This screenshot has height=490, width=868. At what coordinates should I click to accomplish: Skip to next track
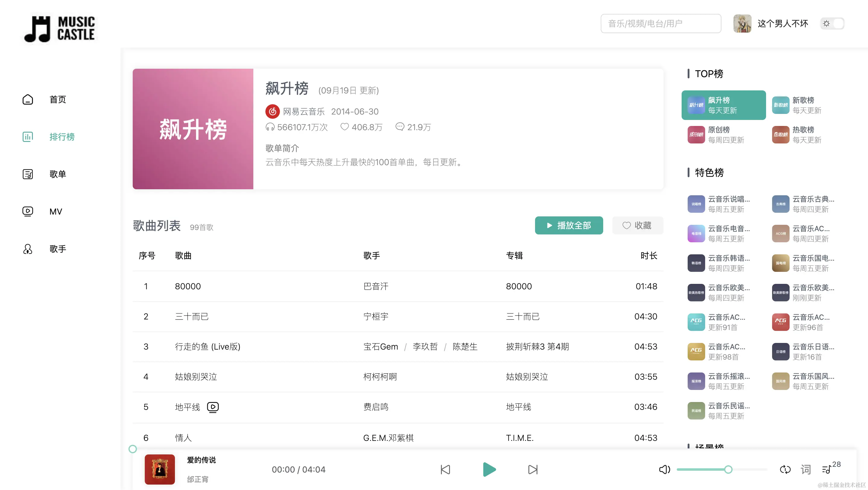pyautogui.click(x=533, y=470)
